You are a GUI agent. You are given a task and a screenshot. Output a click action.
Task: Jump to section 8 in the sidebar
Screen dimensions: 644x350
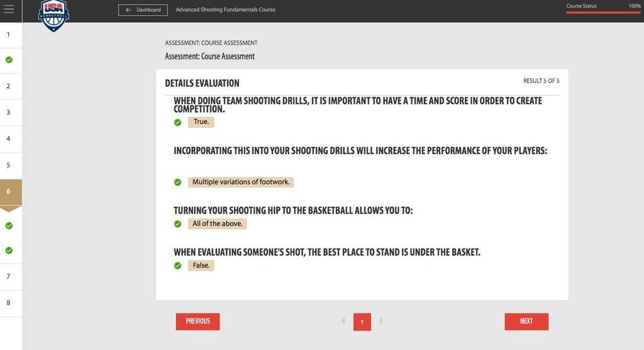pyautogui.click(x=9, y=303)
